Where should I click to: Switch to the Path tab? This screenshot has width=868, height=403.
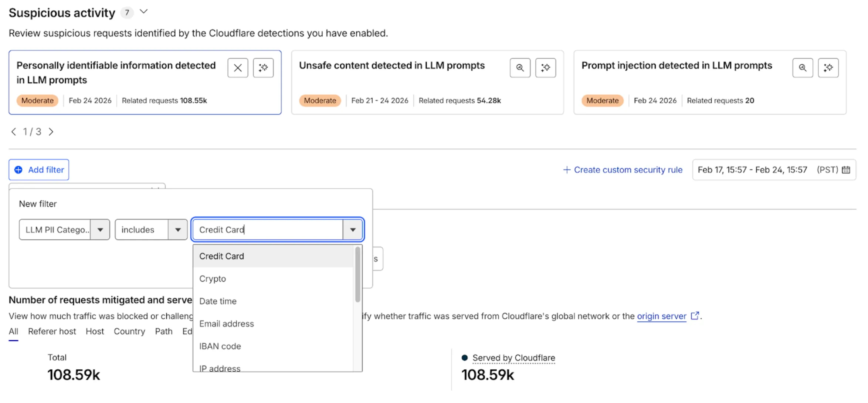click(x=163, y=331)
